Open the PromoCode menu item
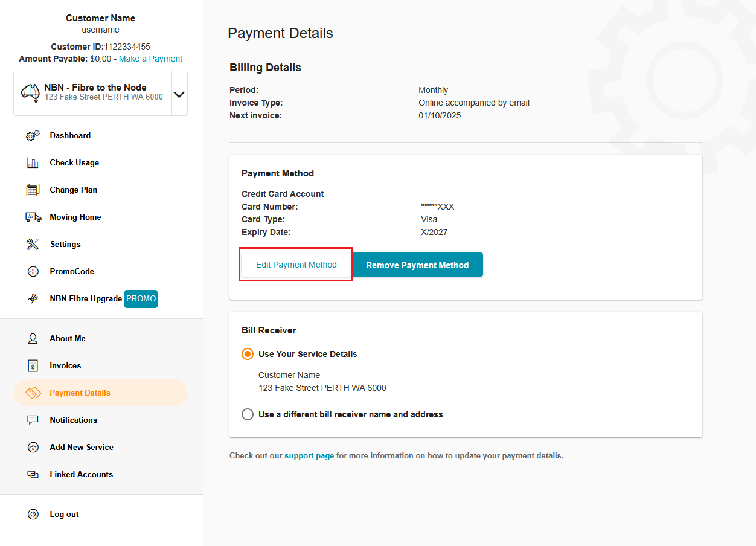 point(72,272)
